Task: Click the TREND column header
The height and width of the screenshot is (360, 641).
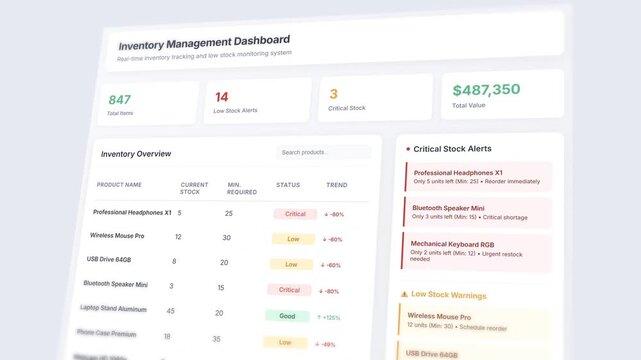Action: point(336,185)
